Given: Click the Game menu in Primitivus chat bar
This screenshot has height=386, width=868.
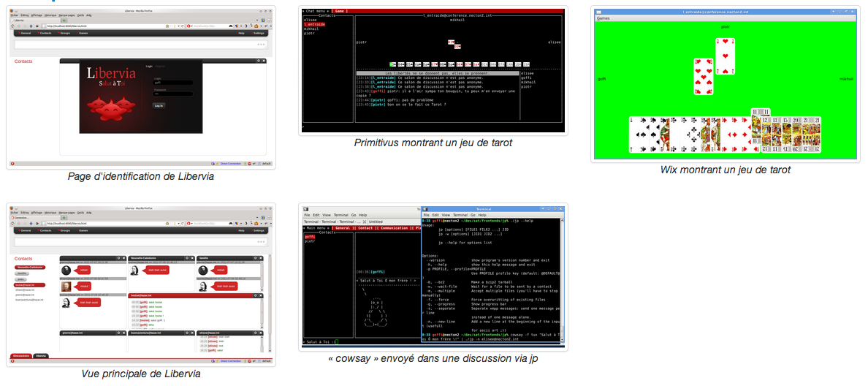Looking at the screenshot, I should pyautogui.click(x=339, y=11).
